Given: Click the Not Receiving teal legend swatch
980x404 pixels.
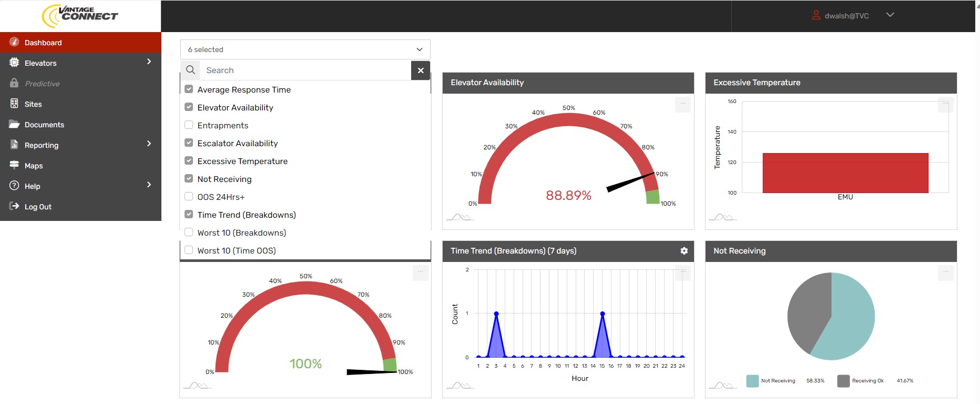Looking at the screenshot, I should coord(752,381).
